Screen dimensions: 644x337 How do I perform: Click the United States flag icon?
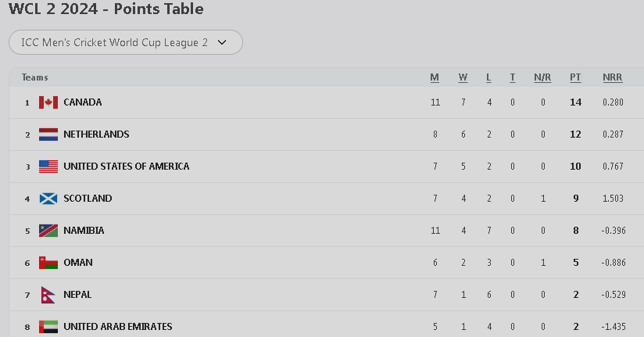click(x=48, y=167)
